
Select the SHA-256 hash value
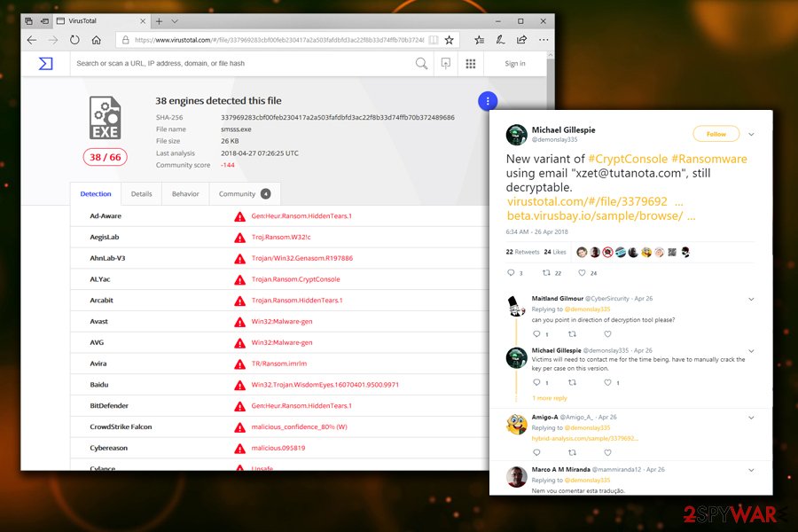pyautogui.click(x=338, y=117)
